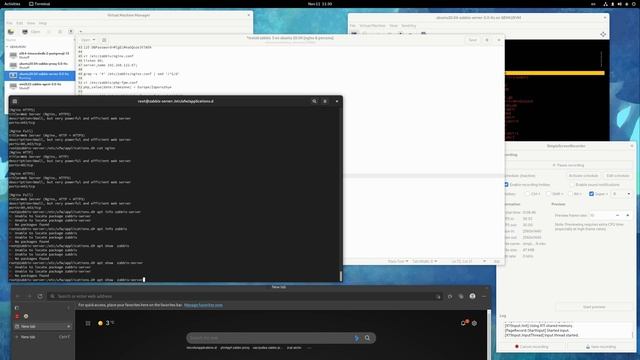This screenshot has height=360, width=640.
Task: Open the browser settings and more menu
Action: click(x=484, y=296)
